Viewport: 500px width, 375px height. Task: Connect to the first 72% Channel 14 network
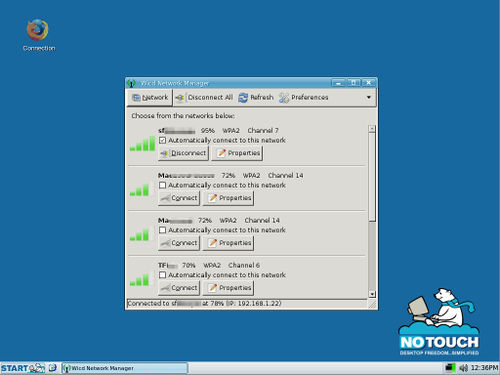[x=179, y=198]
